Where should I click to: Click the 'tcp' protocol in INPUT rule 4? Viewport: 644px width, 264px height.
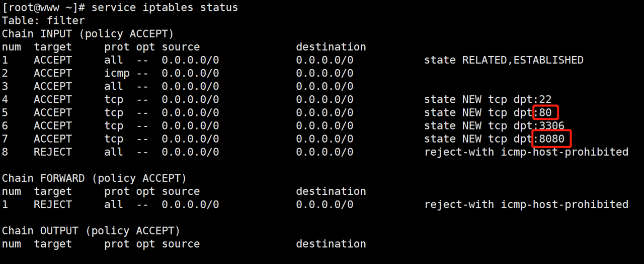[114, 99]
